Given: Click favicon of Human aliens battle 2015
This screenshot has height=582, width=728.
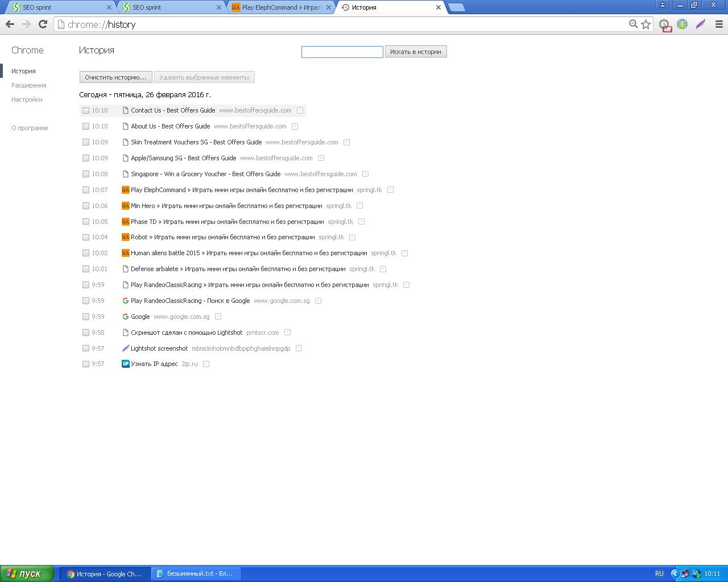Looking at the screenshot, I should pyautogui.click(x=126, y=253).
